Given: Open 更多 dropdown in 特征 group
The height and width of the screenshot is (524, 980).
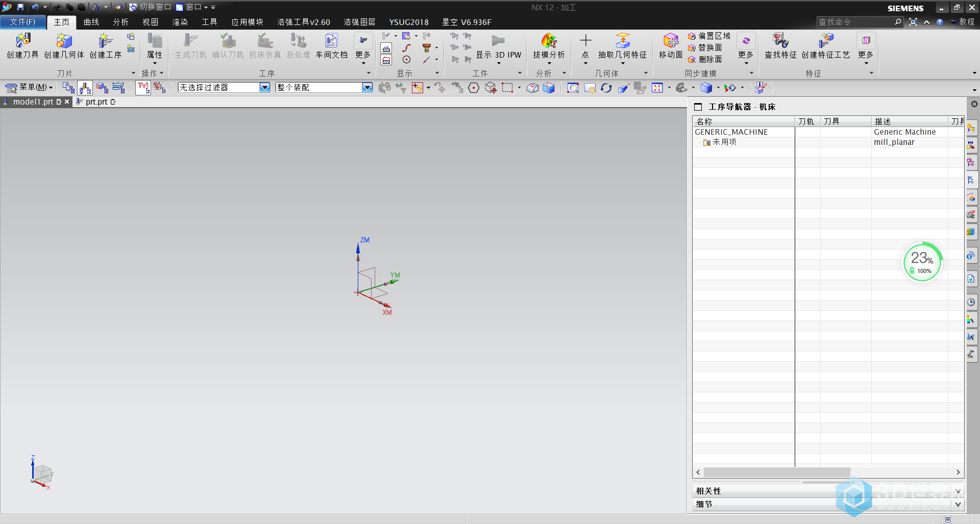Looking at the screenshot, I should (x=866, y=49).
